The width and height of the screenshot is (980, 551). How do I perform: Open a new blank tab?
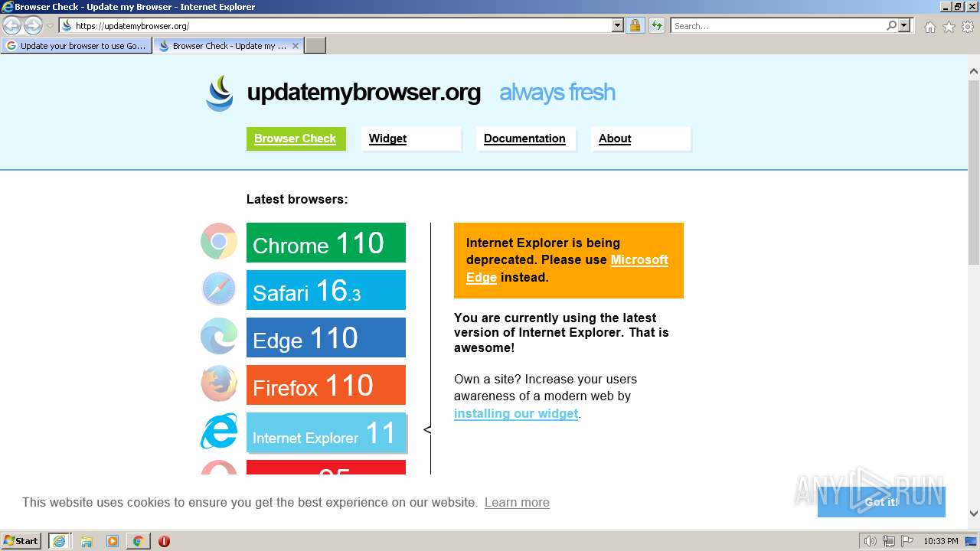click(315, 46)
